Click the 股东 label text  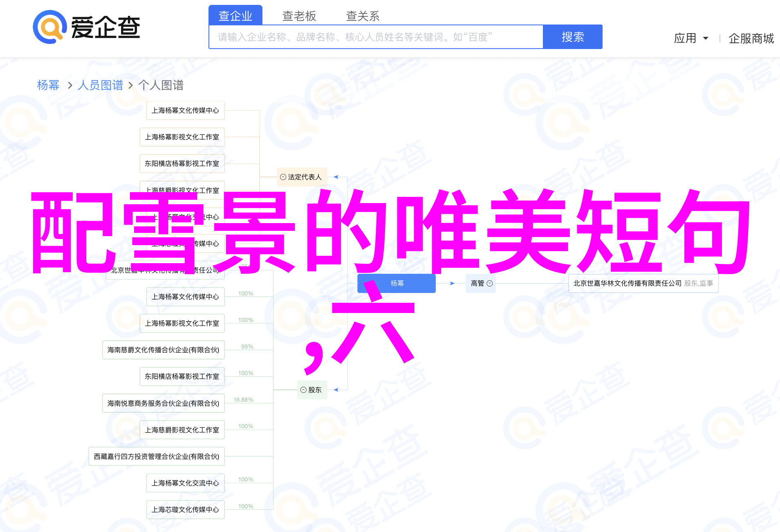(x=315, y=390)
